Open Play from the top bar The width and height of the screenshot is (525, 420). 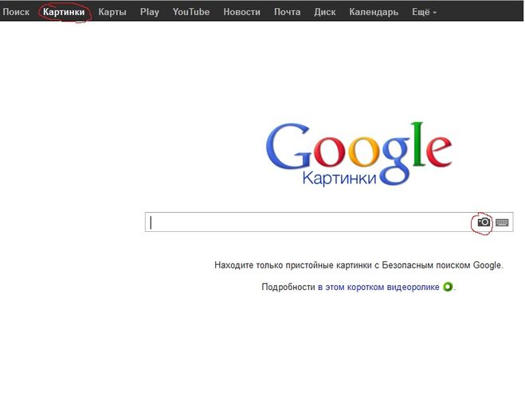point(150,12)
